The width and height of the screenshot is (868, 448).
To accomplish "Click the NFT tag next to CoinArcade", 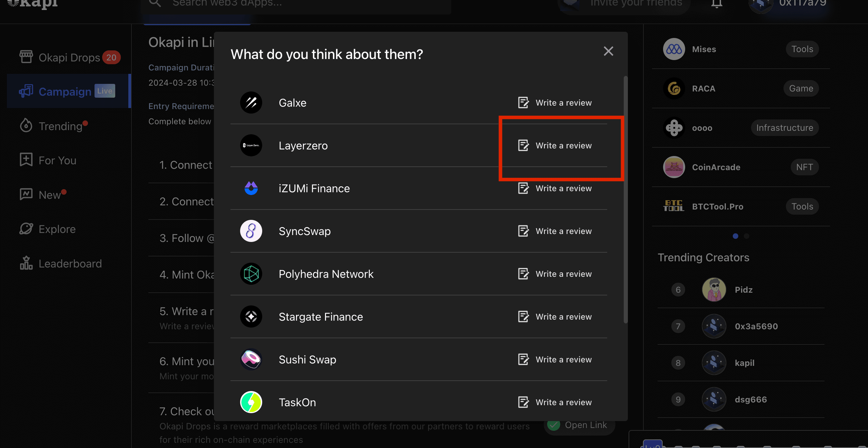I will coord(805,167).
